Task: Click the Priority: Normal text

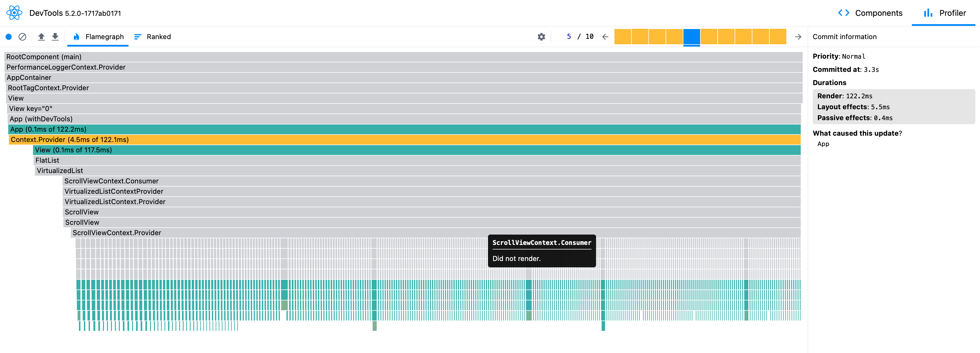Action: (x=839, y=56)
